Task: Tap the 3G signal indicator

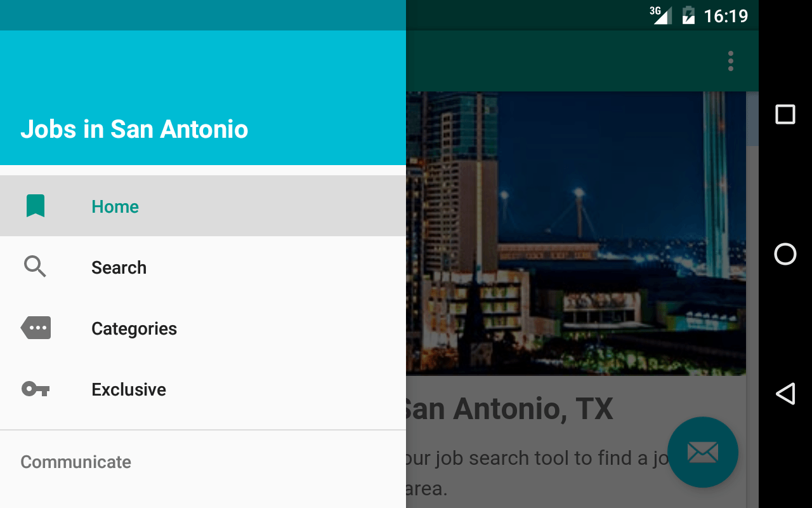Action: (x=660, y=15)
